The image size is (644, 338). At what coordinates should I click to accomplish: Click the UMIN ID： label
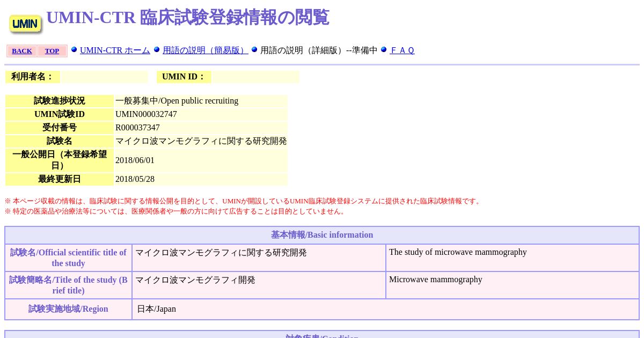[x=184, y=77]
